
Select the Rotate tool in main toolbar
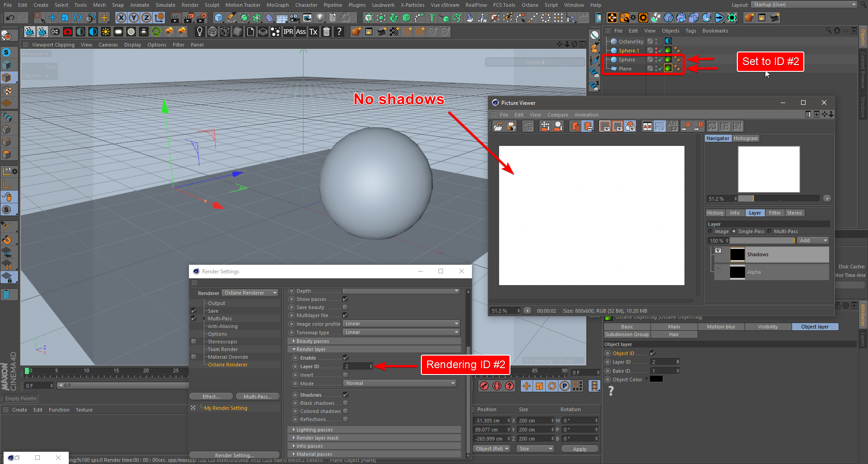click(78, 18)
